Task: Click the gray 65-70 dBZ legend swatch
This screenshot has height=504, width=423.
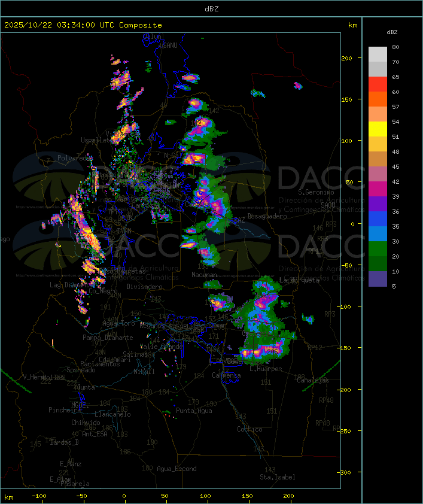Action: (378, 69)
